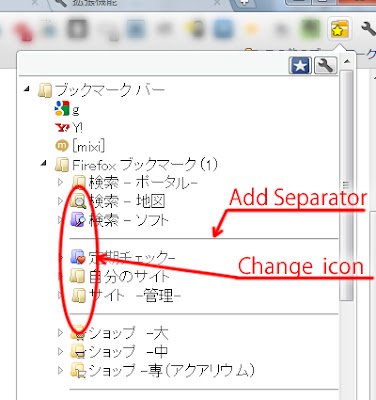The image size is (376, 400).
Task: Select the 定期チェック- row
Action: pyautogui.click(x=132, y=258)
